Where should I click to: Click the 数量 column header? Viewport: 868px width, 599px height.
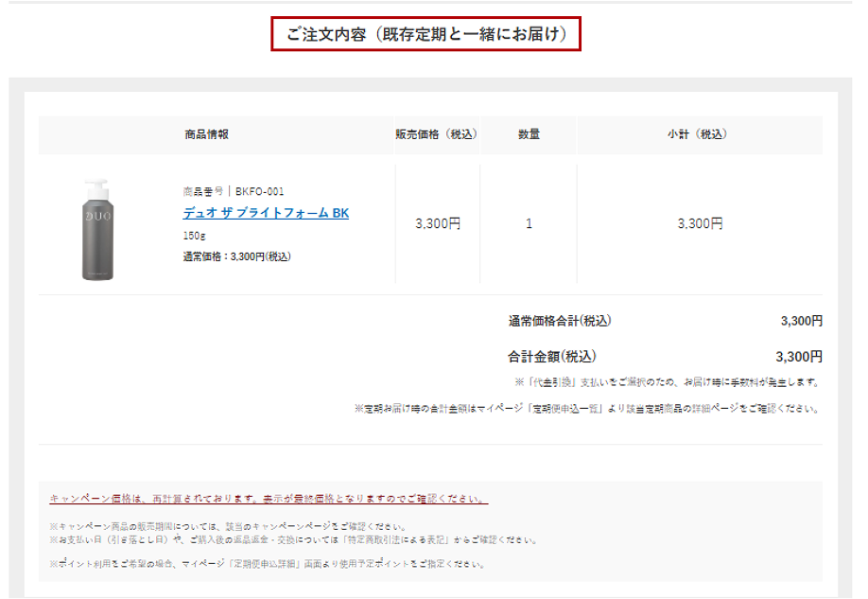(x=529, y=134)
